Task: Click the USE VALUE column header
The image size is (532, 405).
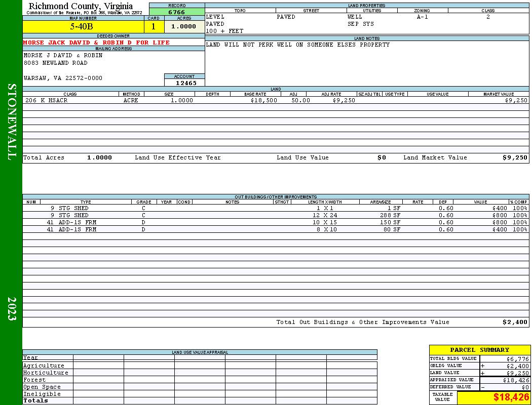Action: pos(437,94)
